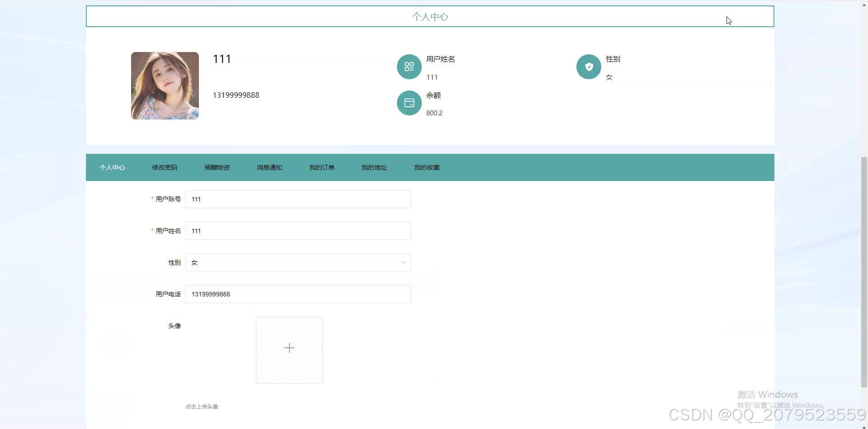Open the 性别 dropdown arrow
868x429 pixels.
point(403,262)
